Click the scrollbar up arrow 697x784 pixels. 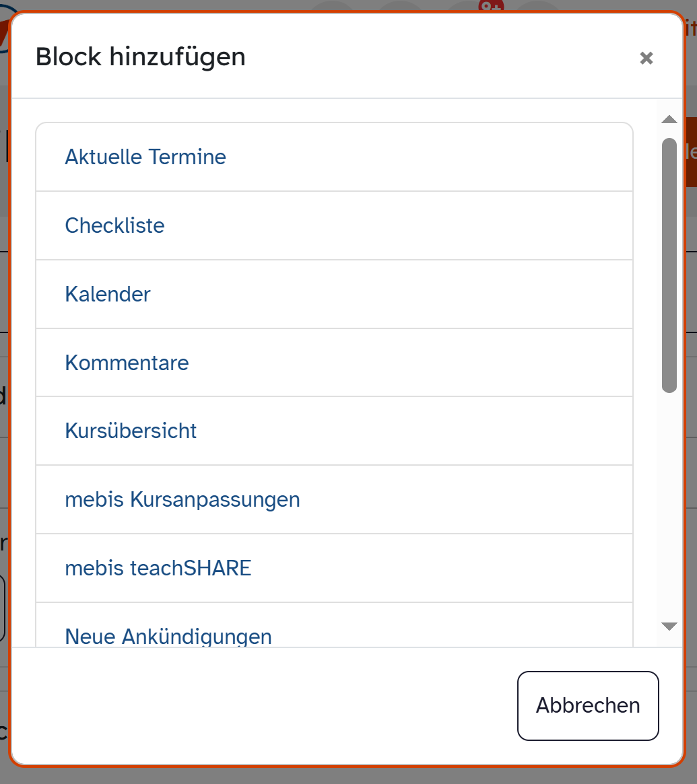tap(669, 120)
